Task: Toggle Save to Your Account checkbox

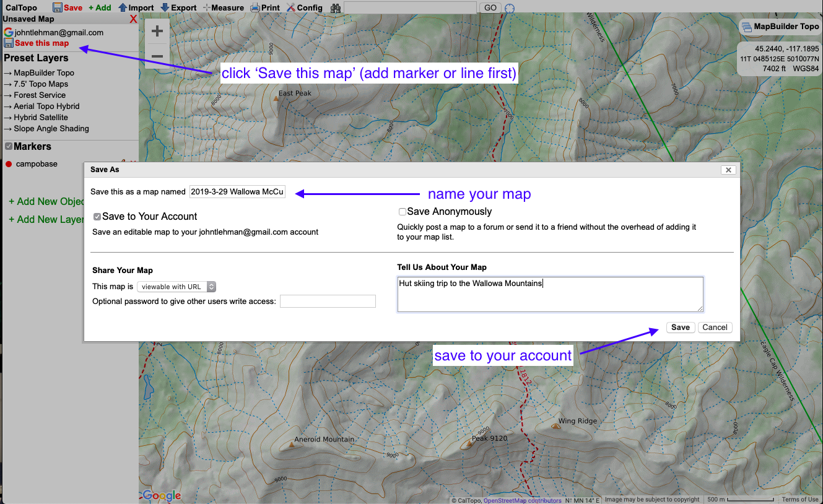Action: pos(97,217)
